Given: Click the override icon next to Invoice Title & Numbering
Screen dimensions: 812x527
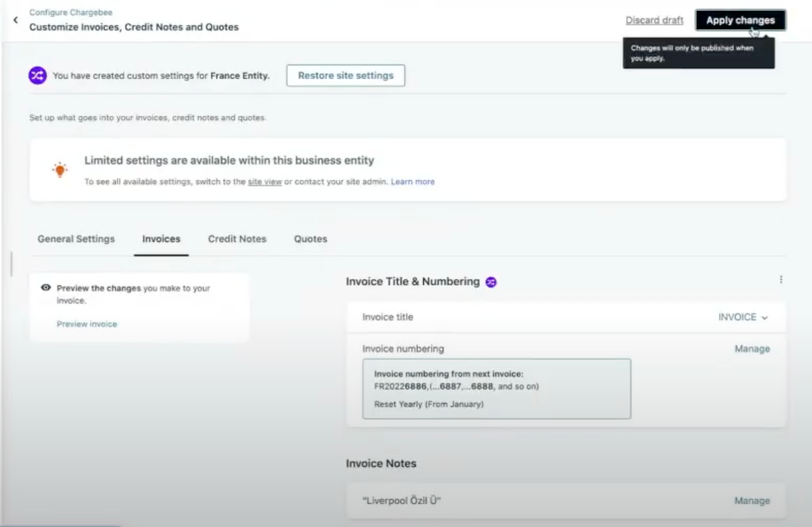Looking at the screenshot, I should [491, 282].
